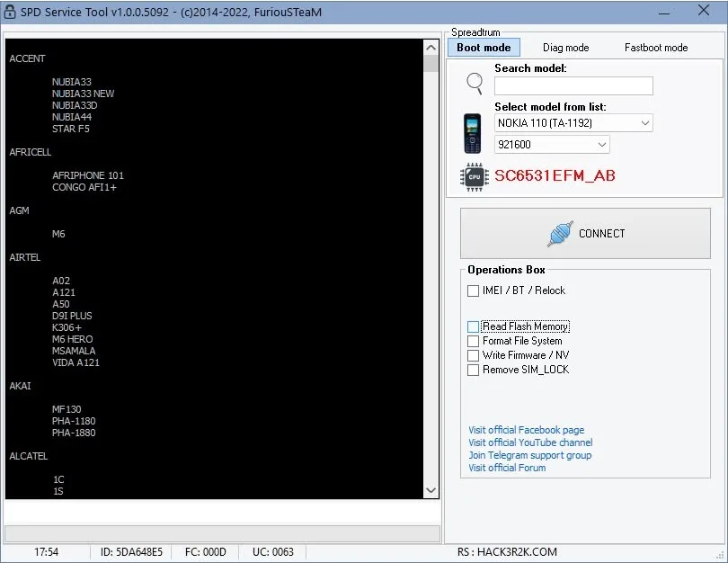Close the SPD Service Tool window
This screenshot has height=563, width=728.
[x=704, y=11]
